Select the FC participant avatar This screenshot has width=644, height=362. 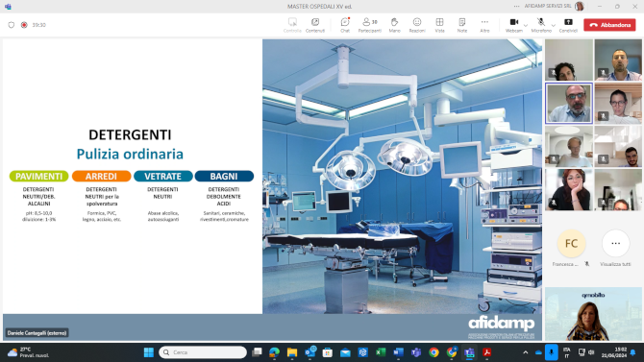(571, 243)
